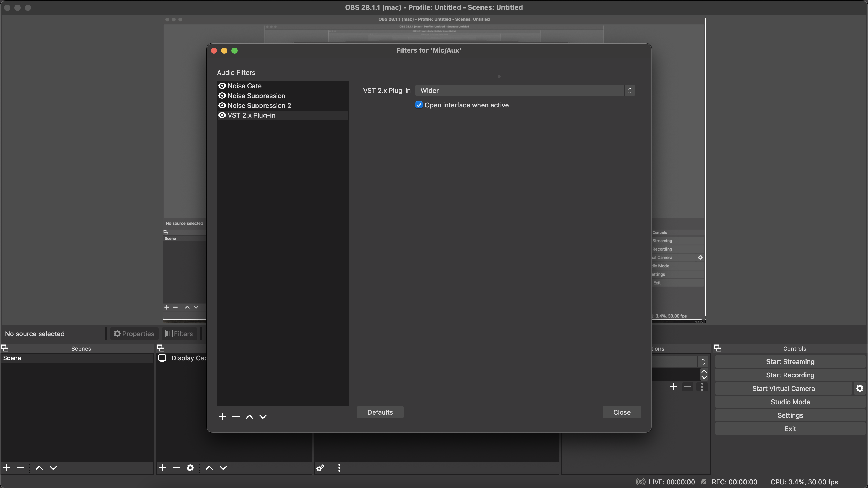Toggle visibility of Noise Suppression 2 filter
The image size is (868, 488).
[x=222, y=105]
